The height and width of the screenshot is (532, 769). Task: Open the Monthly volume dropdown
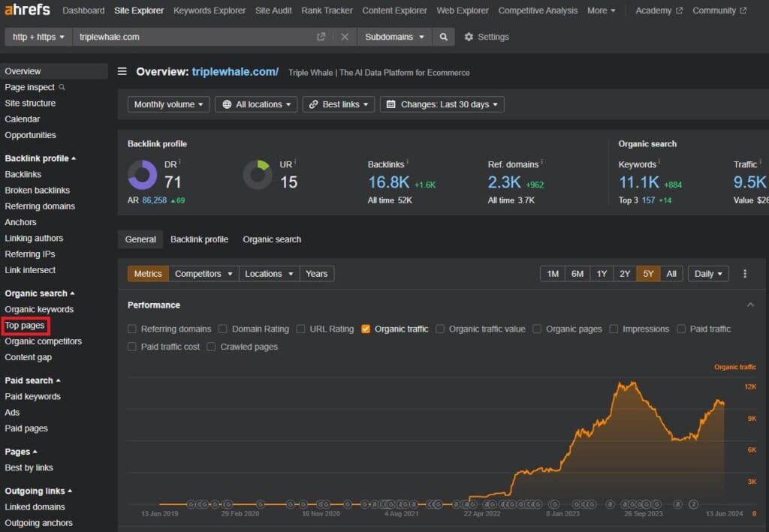(x=168, y=104)
